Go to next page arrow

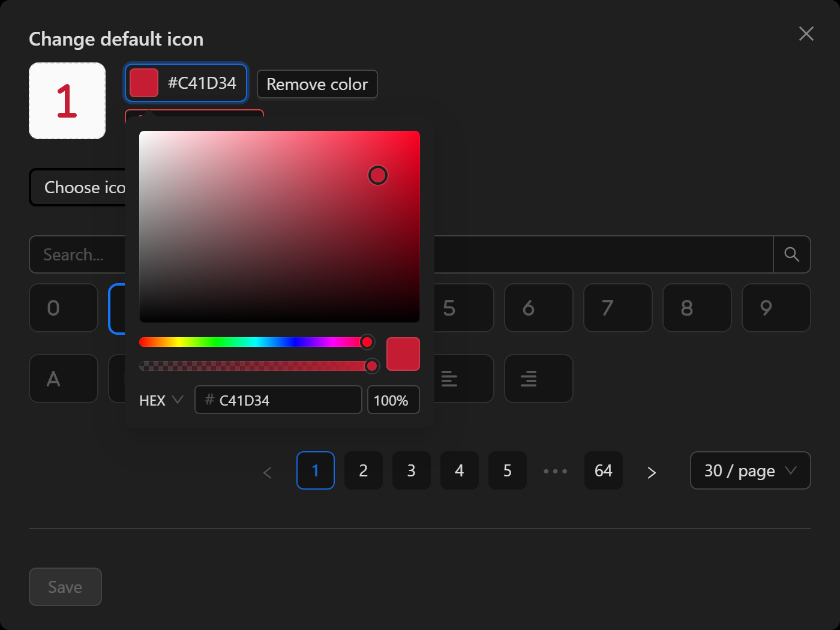(x=652, y=472)
